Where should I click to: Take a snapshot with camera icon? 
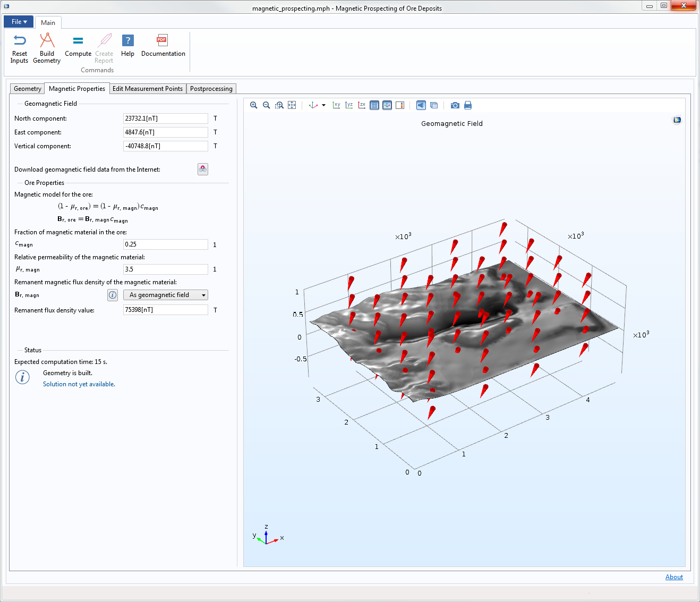pos(455,105)
